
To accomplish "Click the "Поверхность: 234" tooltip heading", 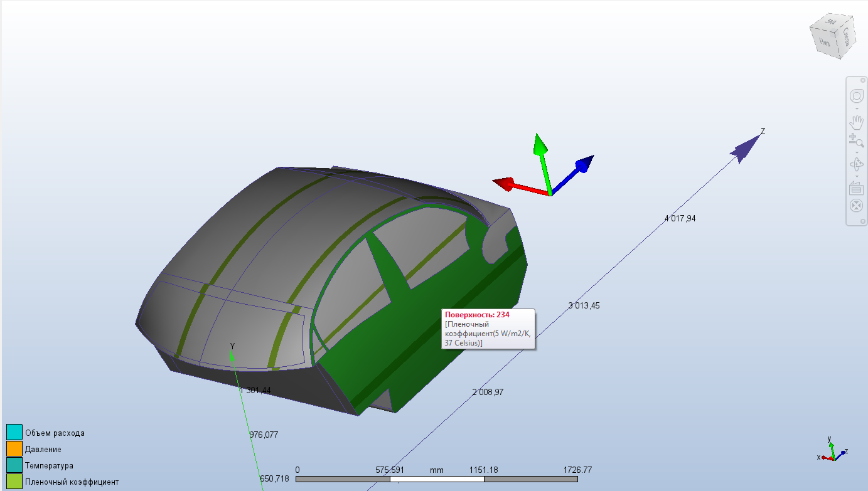I will click(x=477, y=315).
